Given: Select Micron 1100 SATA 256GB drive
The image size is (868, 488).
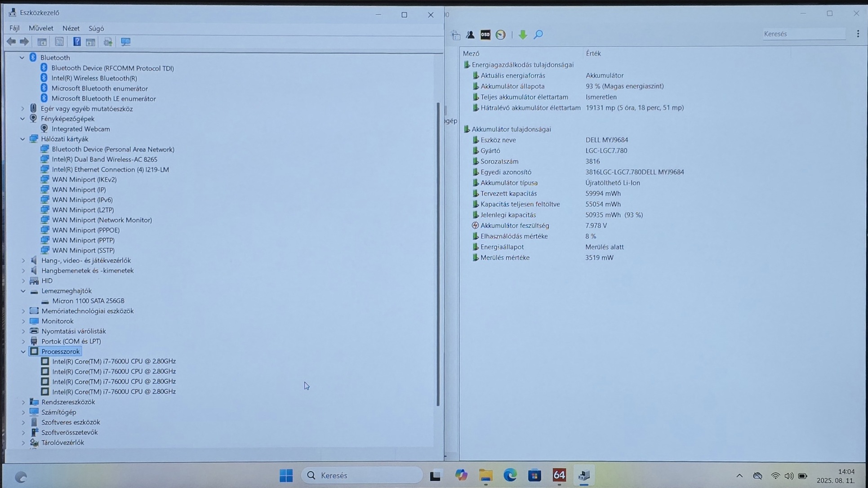Looking at the screenshot, I should tap(88, 301).
